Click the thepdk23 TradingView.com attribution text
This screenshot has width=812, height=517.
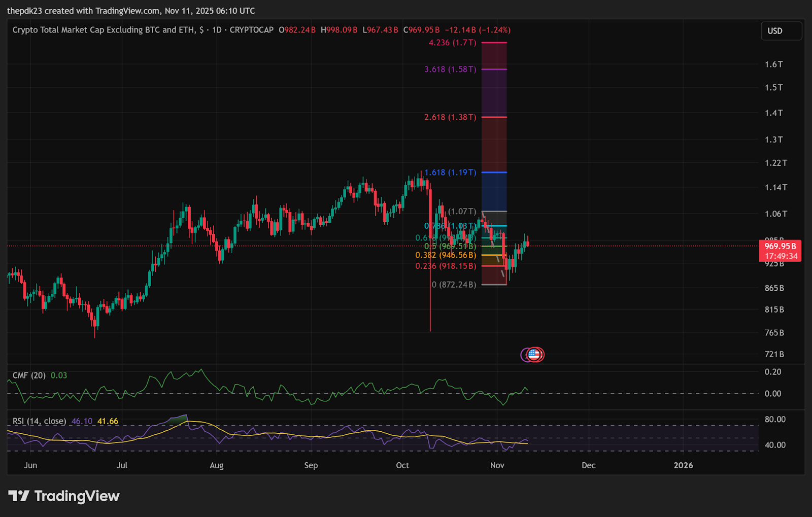[131, 11]
